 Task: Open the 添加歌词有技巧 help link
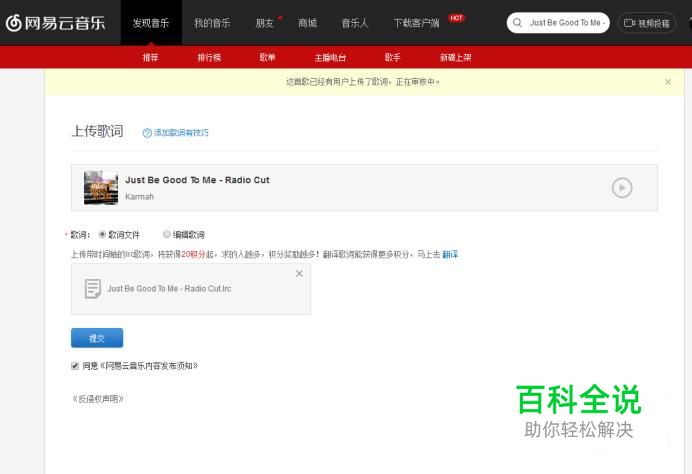(x=181, y=132)
